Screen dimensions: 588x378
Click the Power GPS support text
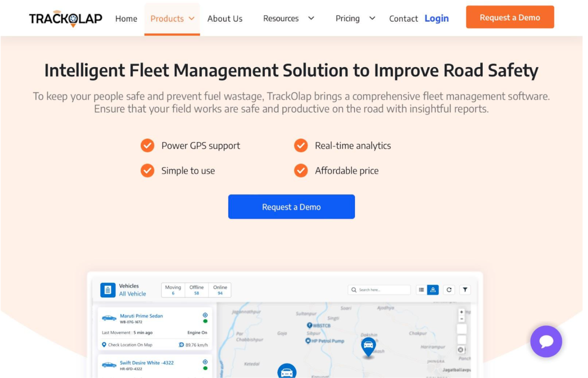coord(201,146)
